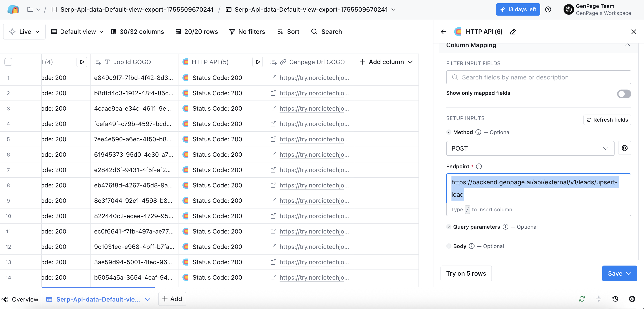Viewport: 644px width, 309px height.
Task: Show info for Query parameters
Action: point(505,227)
